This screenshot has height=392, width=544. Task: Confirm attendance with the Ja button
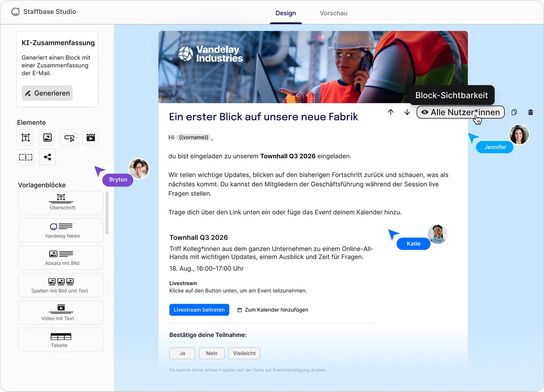point(182,353)
